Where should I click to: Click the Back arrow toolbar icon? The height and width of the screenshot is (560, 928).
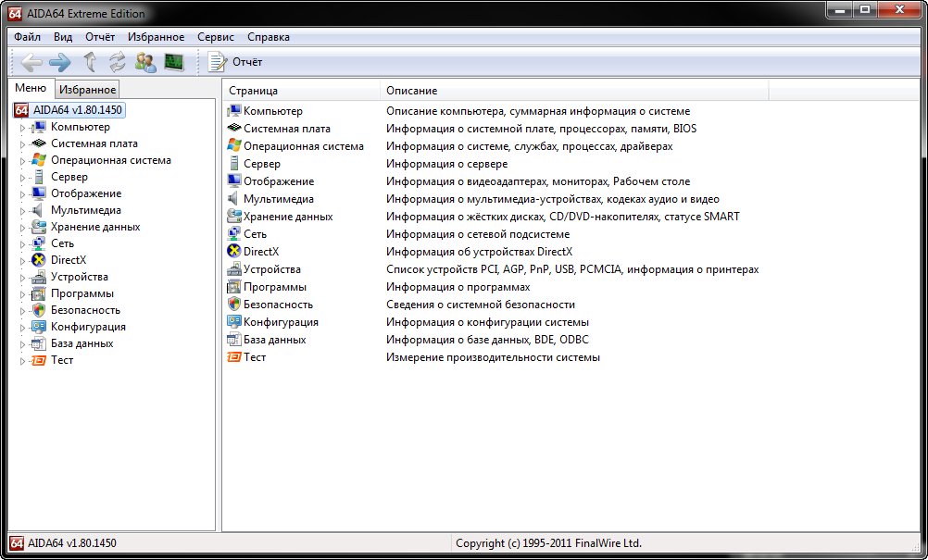coord(31,62)
